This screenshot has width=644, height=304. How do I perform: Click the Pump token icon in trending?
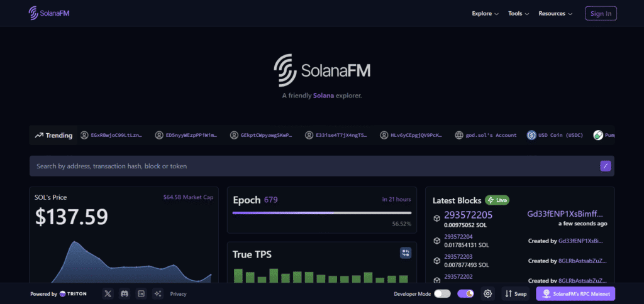[x=598, y=135]
